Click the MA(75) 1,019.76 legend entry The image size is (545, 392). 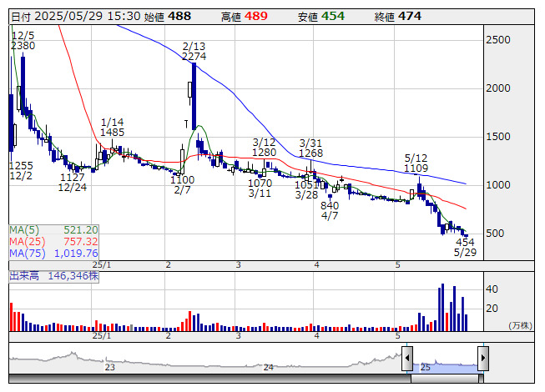pos(54,253)
